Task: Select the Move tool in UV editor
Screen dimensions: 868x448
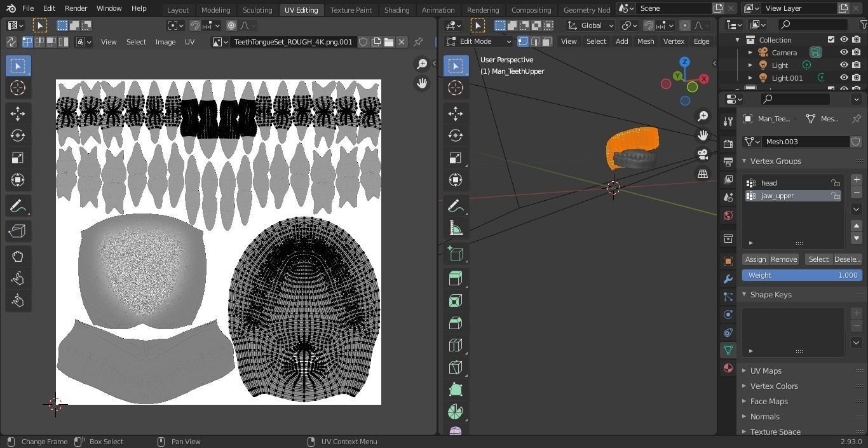Action: 18,113
